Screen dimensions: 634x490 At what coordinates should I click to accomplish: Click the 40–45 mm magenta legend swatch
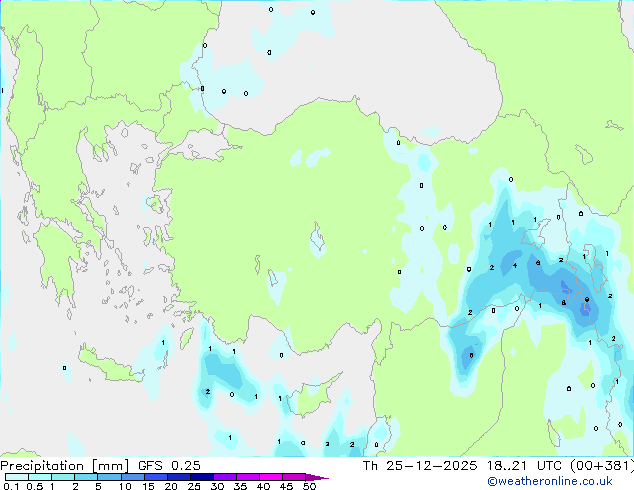pos(271,477)
